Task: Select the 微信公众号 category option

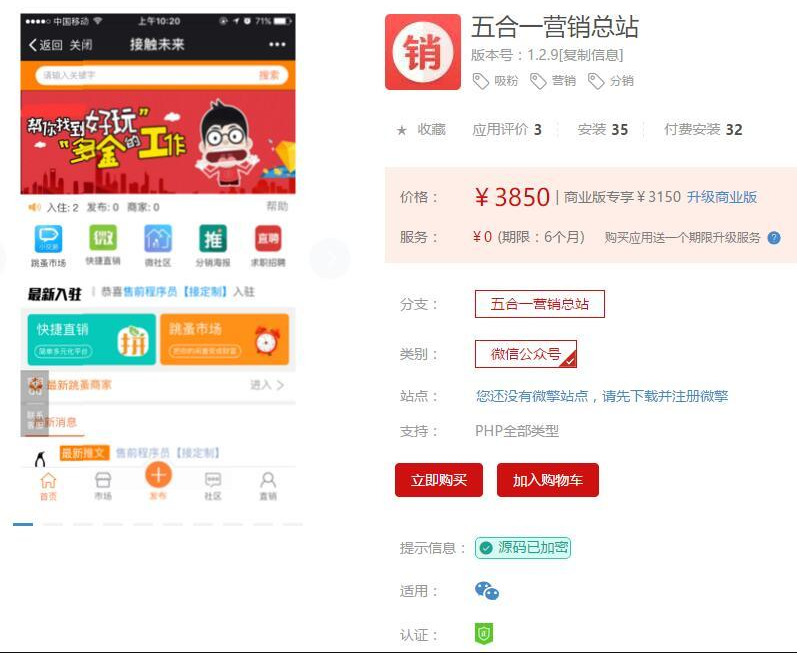Action: [526, 354]
